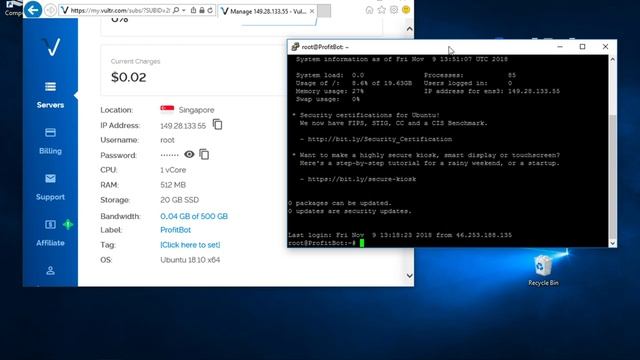
Task: Click the terminal scrollbar down arrow
Action: [612, 243]
